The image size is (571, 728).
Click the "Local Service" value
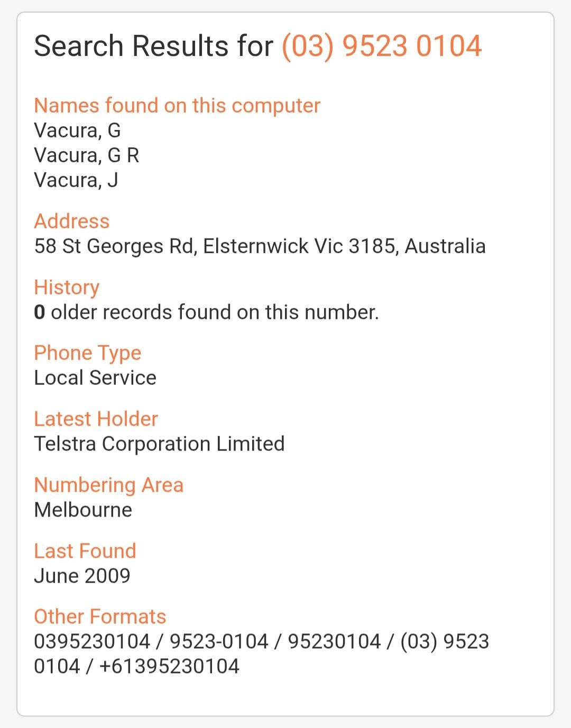coord(95,378)
